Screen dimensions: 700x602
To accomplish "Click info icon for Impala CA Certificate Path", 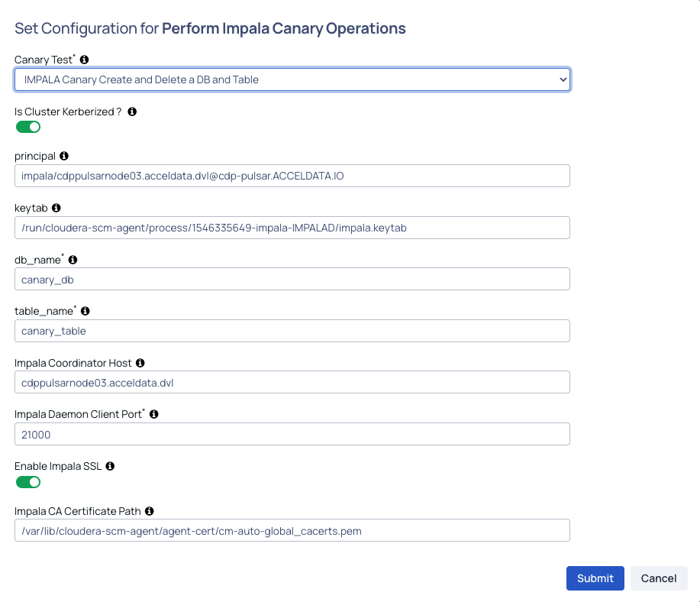I will (150, 511).
